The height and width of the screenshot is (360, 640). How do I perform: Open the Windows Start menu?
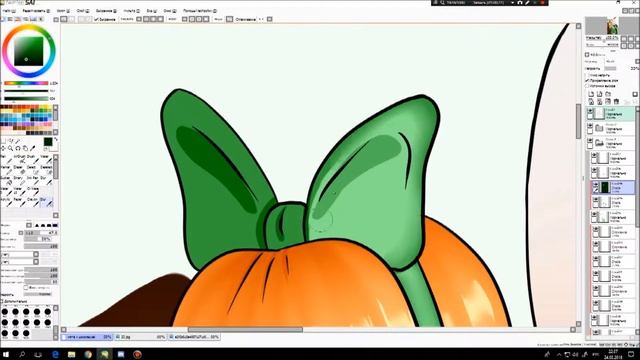[6, 354]
